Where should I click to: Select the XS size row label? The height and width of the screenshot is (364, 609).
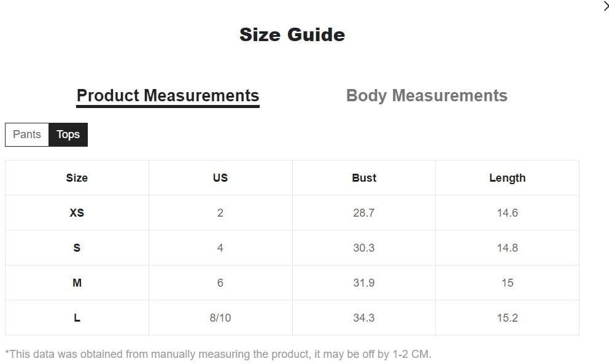tap(77, 213)
